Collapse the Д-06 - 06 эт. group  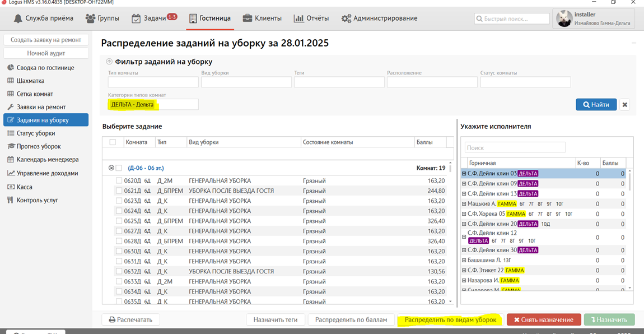click(x=111, y=168)
